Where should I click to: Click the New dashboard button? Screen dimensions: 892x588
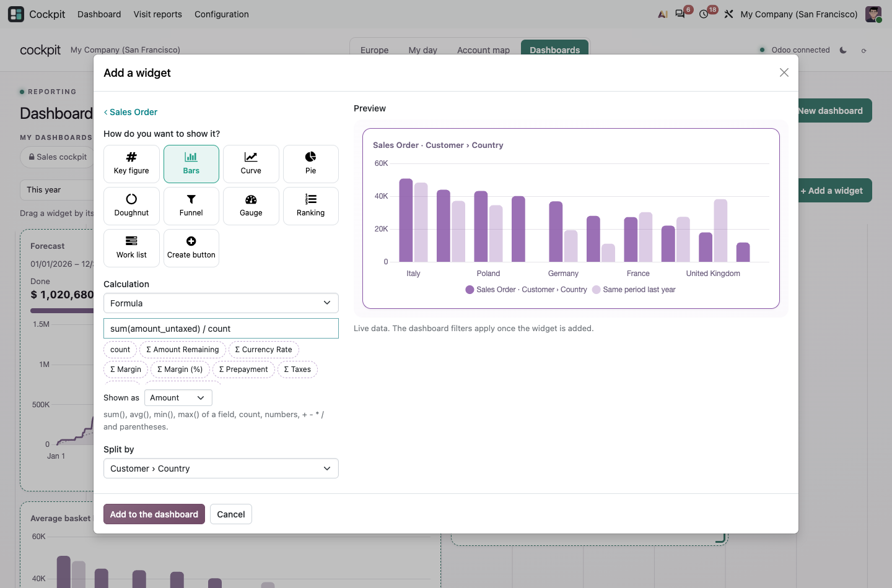point(834,111)
